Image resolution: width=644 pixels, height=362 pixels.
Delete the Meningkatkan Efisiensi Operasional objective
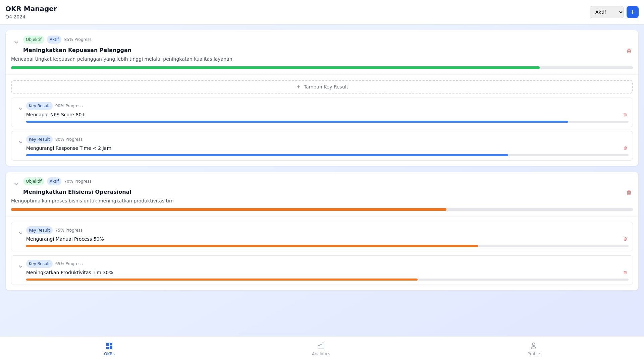[629, 193]
